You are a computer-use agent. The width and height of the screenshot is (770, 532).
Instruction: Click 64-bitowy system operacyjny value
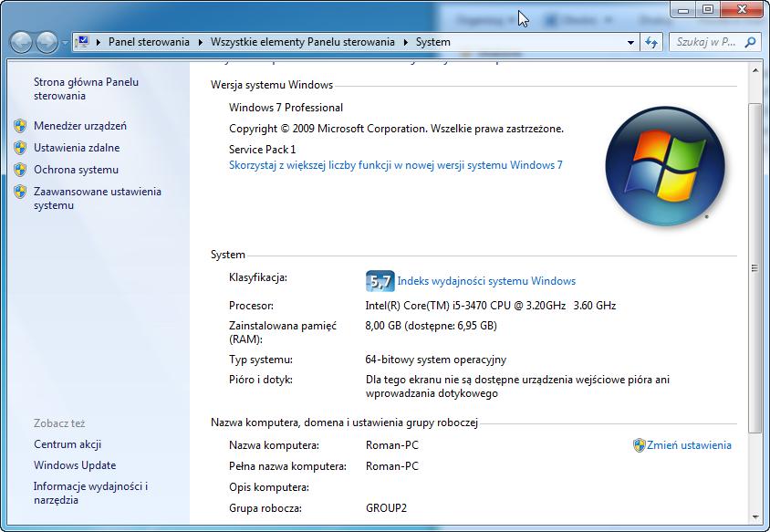(435, 360)
